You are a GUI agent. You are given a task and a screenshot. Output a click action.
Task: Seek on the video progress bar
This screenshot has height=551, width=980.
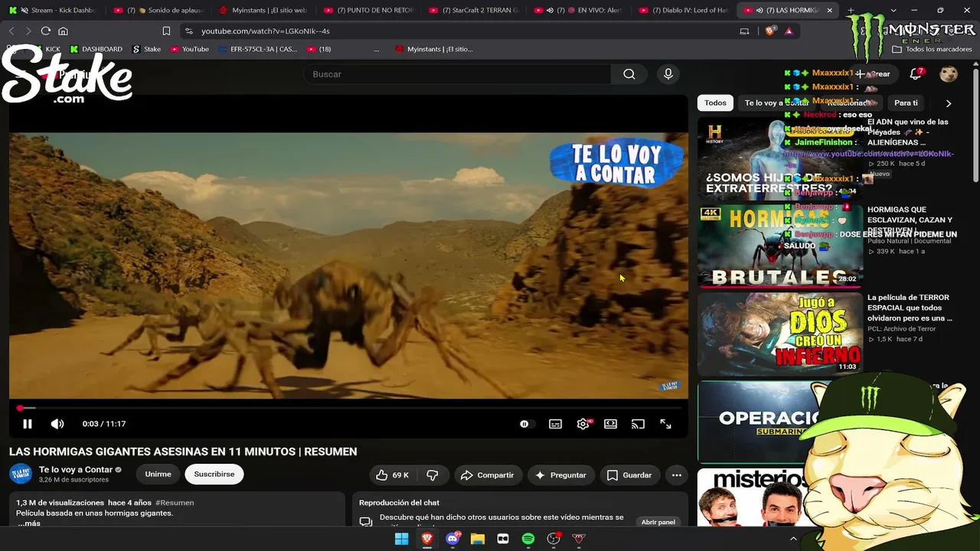(348, 408)
